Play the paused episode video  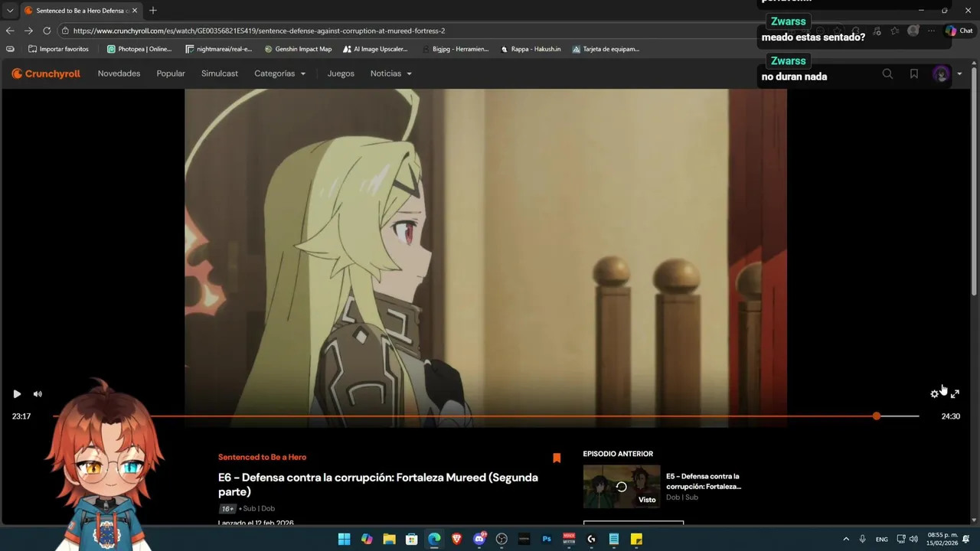point(17,394)
